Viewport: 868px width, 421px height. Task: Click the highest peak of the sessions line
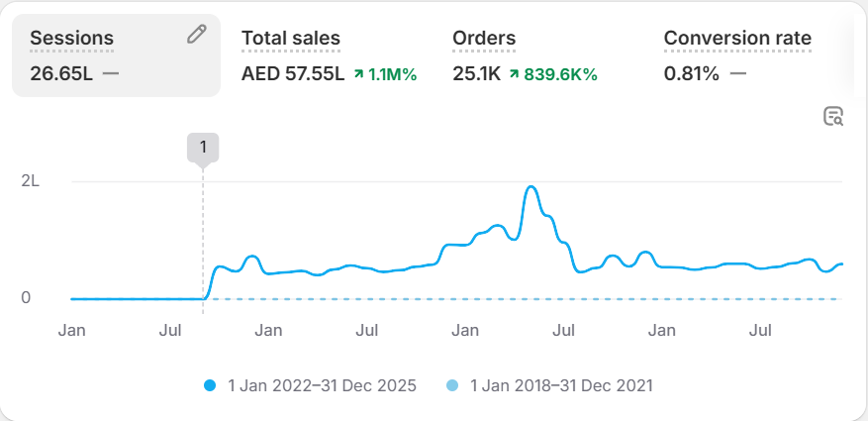531,187
